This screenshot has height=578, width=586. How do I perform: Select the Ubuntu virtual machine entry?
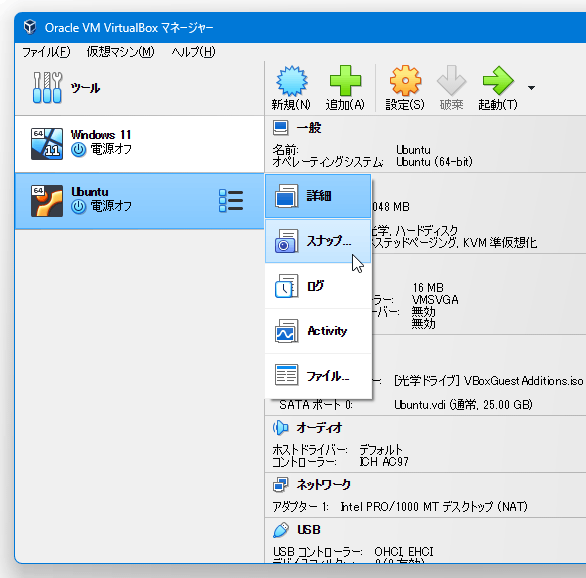pyautogui.click(x=139, y=201)
